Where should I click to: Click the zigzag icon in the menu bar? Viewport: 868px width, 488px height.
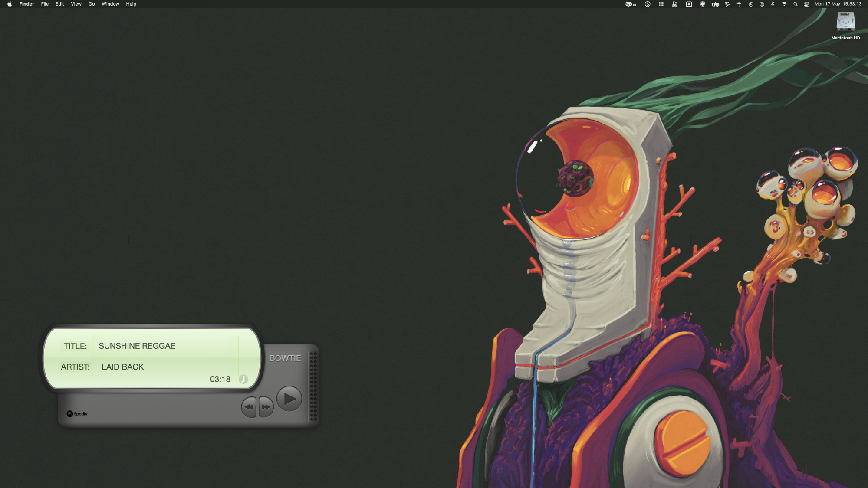click(727, 4)
